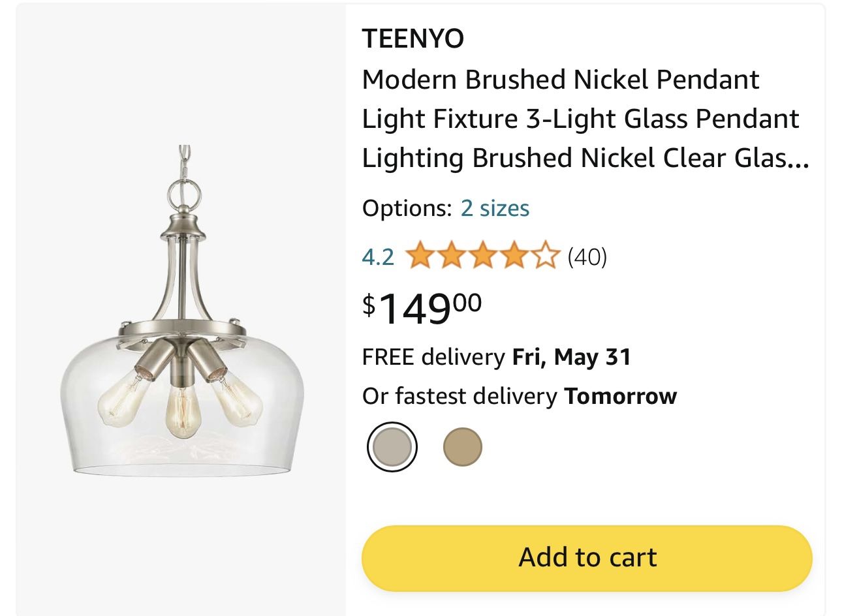Click the bold Fri, May 31 date
842x616 pixels.
(572, 357)
